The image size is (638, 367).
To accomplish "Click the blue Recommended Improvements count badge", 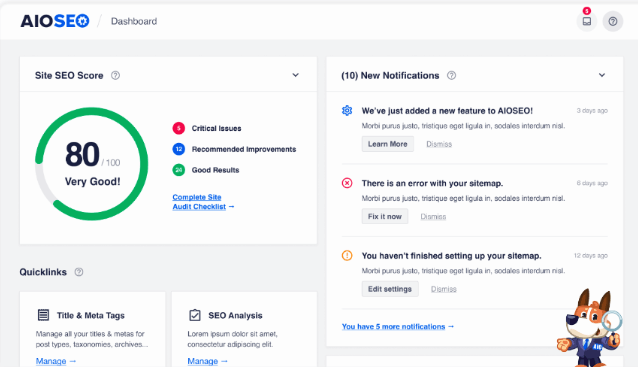I will pyautogui.click(x=179, y=149).
